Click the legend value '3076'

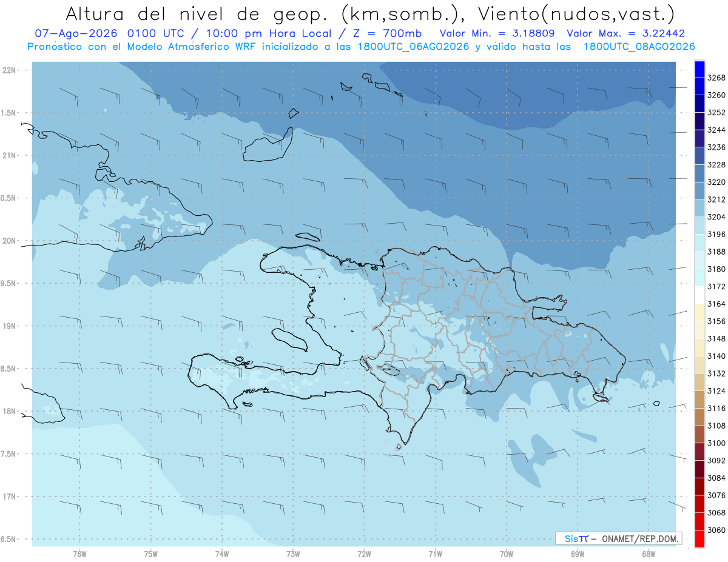716,495
